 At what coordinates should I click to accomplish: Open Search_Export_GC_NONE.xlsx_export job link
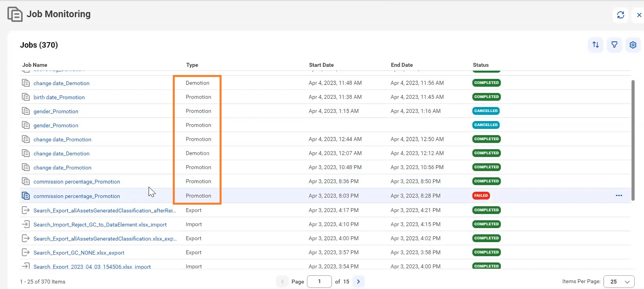(79, 253)
